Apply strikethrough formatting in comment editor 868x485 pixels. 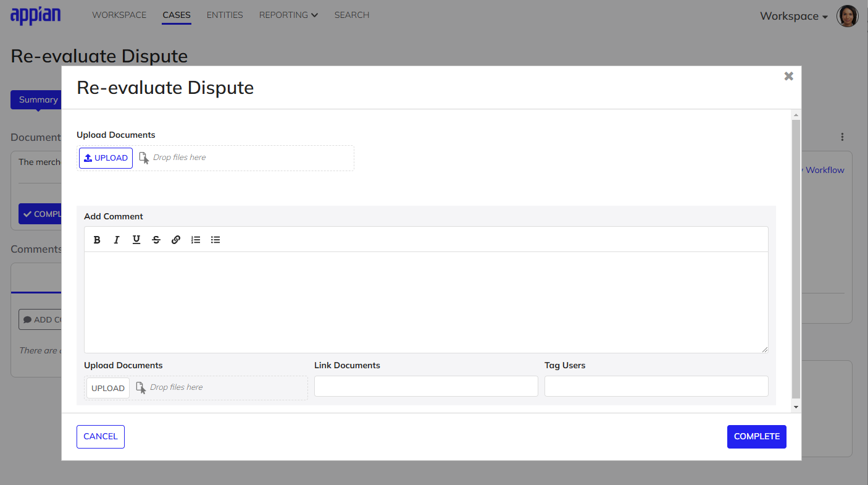[156, 240]
